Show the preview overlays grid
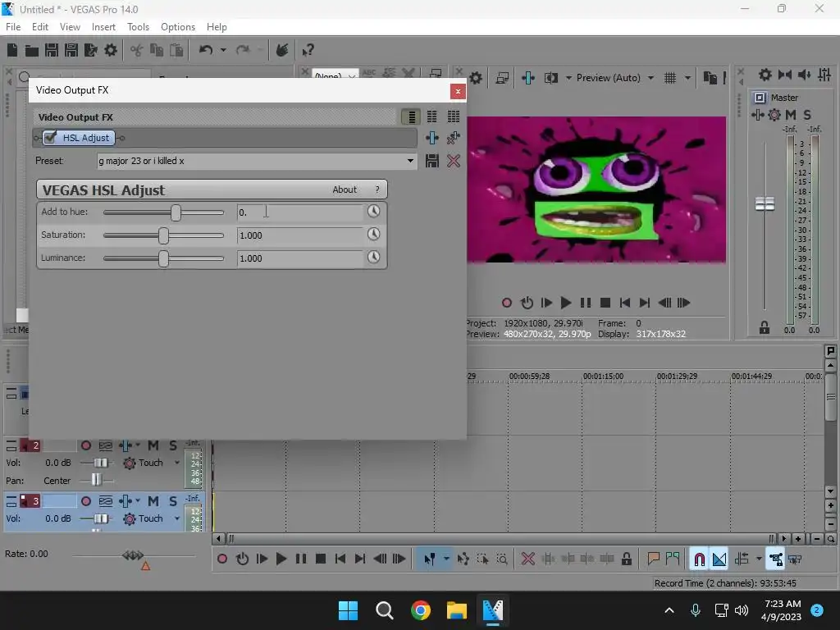840x630 pixels. pyautogui.click(x=670, y=78)
